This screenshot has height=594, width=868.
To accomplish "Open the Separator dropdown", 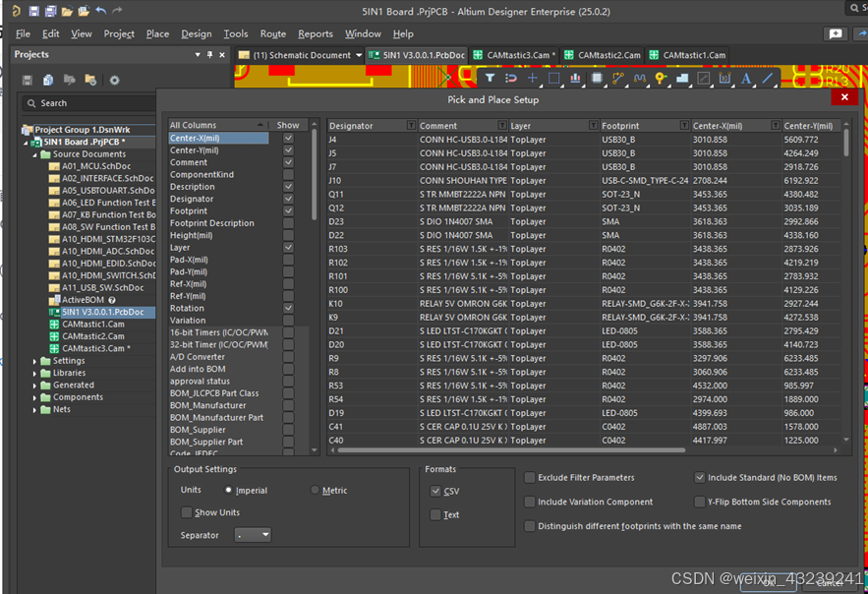I will [x=253, y=535].
